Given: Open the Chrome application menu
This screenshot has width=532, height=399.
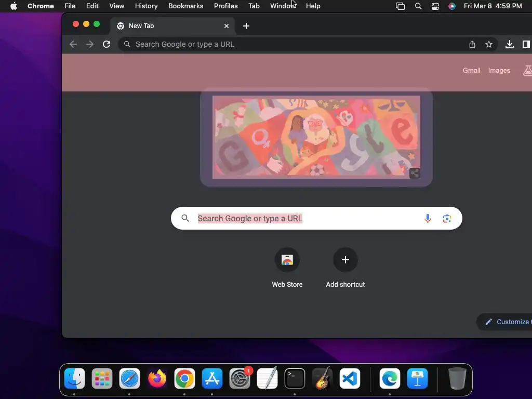Looking at the screenshot, I should coord(41,6).
